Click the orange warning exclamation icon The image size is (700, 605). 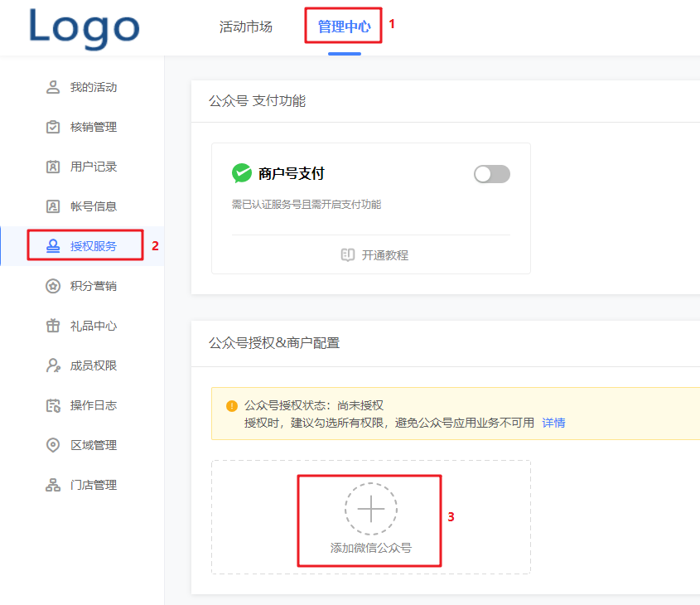[232, 406]
